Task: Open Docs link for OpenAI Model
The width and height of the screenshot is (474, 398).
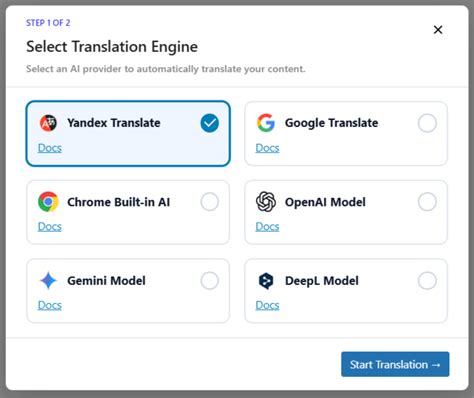Action: pos(267,226)
